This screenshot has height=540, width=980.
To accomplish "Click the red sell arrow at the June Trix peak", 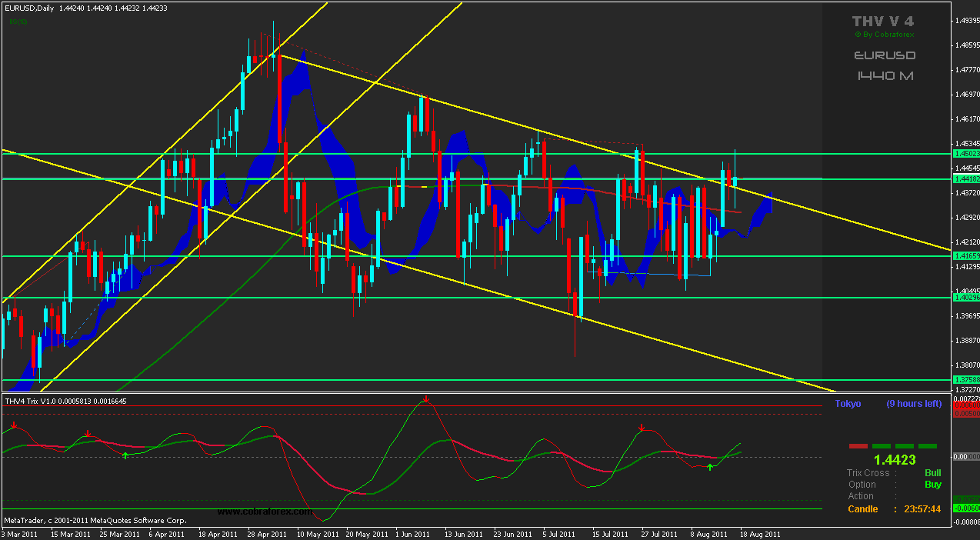I will click(426, 399).
